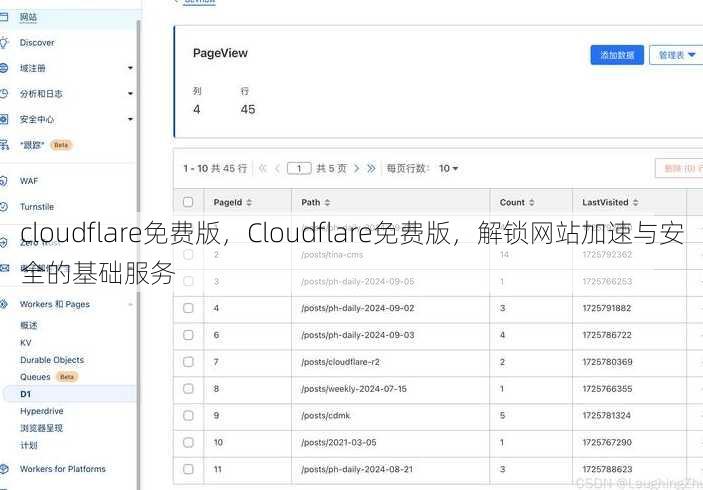Viewport: 703px width, 490px height.
Task: Collapse the Workers 和 Pages section arrow
Action: click(x=130, y=304)
